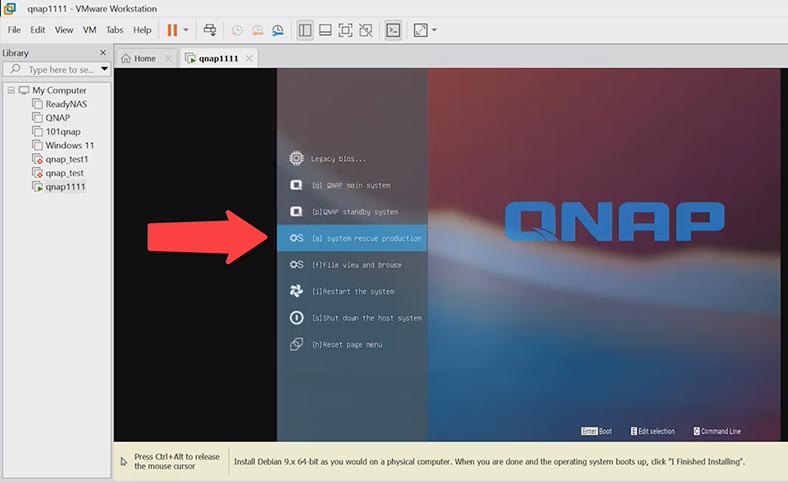This screenshot has width=788, height=483.
Task: Open the View menu
Action: point(64,30)
